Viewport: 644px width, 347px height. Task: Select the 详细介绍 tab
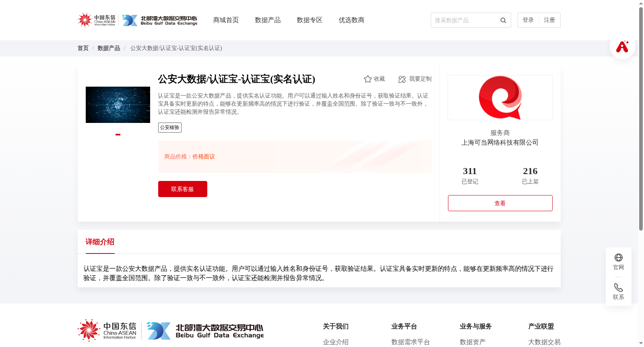coord(100,242)
